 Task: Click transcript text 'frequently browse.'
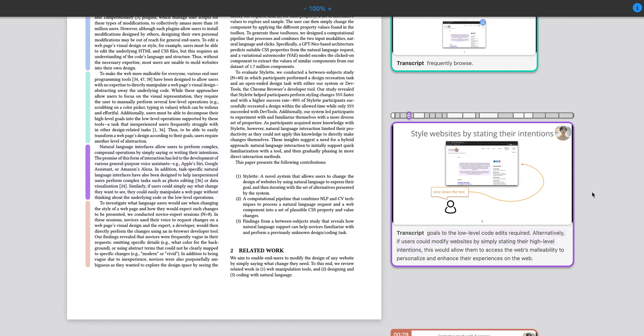pos(450,63)
